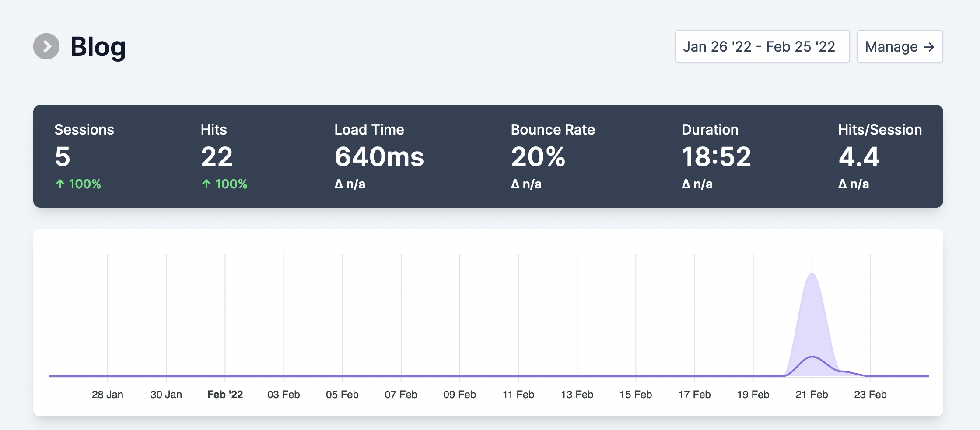
Task: Click the delta symbol under Hits/Session
Action: click(x=842, y=184)
